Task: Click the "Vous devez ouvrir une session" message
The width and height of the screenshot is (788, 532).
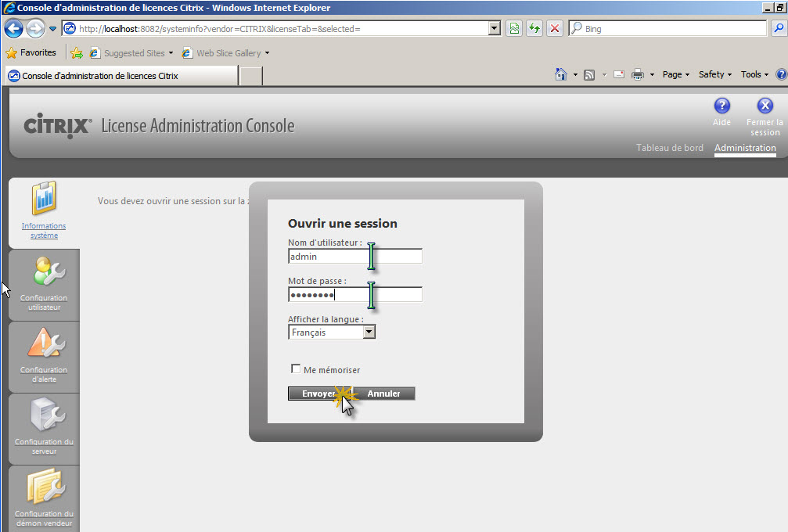Action: click(x=174, y=201)
